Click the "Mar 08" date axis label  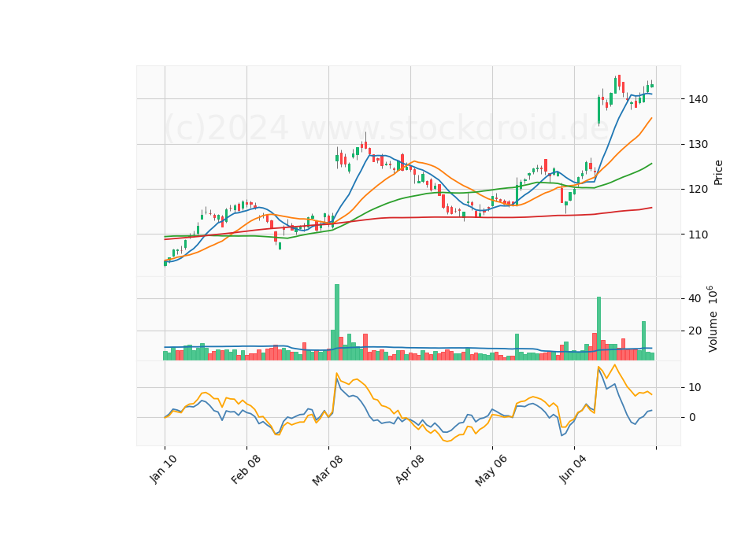[x=328, y=470]
